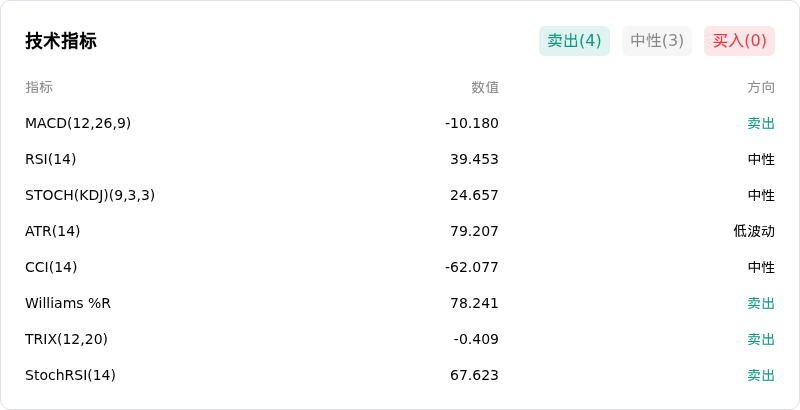Select the ATR(14) indicator name

coord(53,231)
